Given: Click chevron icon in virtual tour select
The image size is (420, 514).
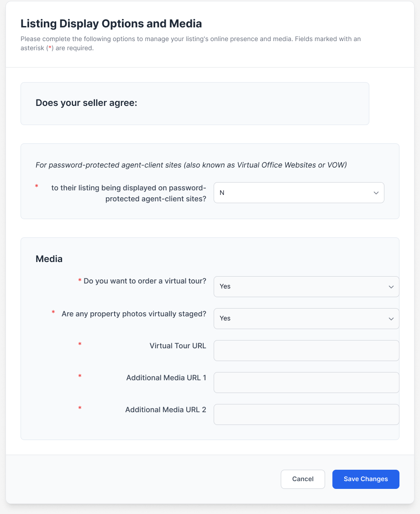Looking at the screenshot, I should click(391, 287).
